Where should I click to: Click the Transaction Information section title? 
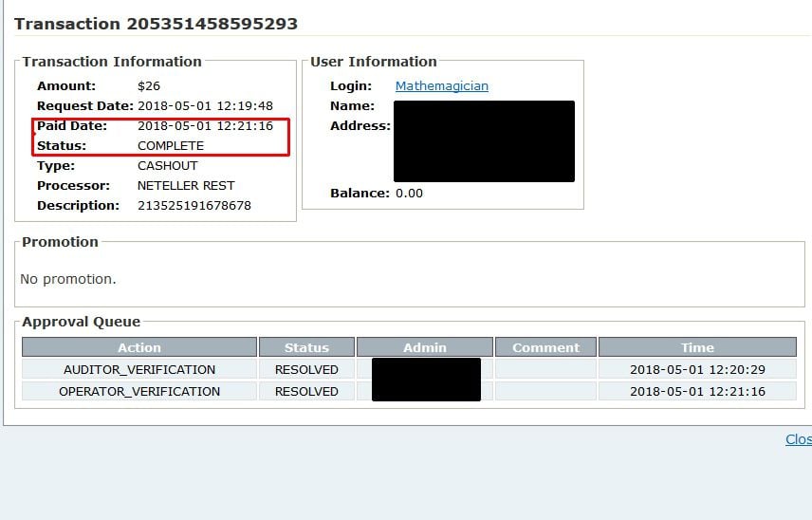[112, 62]
